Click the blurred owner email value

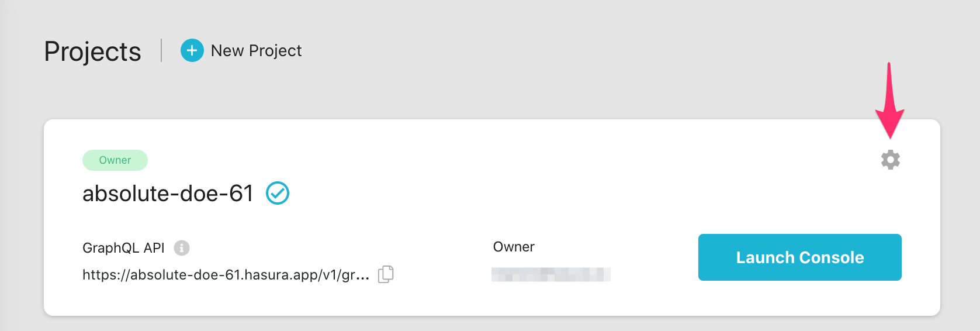click(550, 274)
